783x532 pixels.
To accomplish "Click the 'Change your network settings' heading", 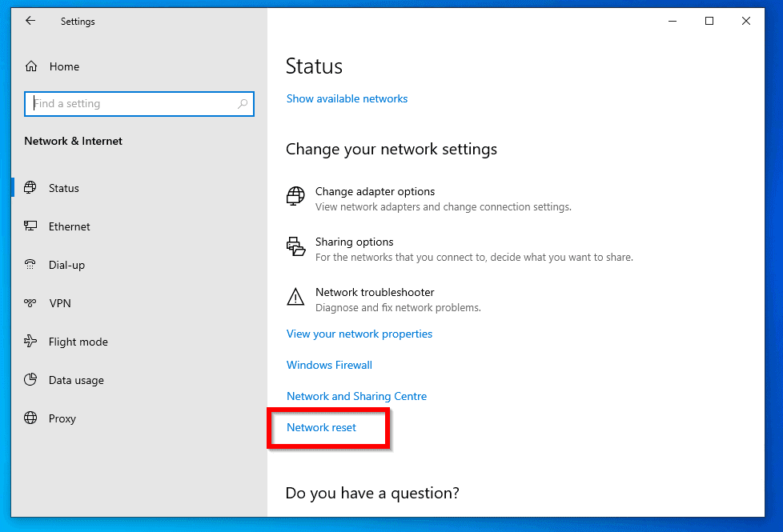I will tap(391, 150).
